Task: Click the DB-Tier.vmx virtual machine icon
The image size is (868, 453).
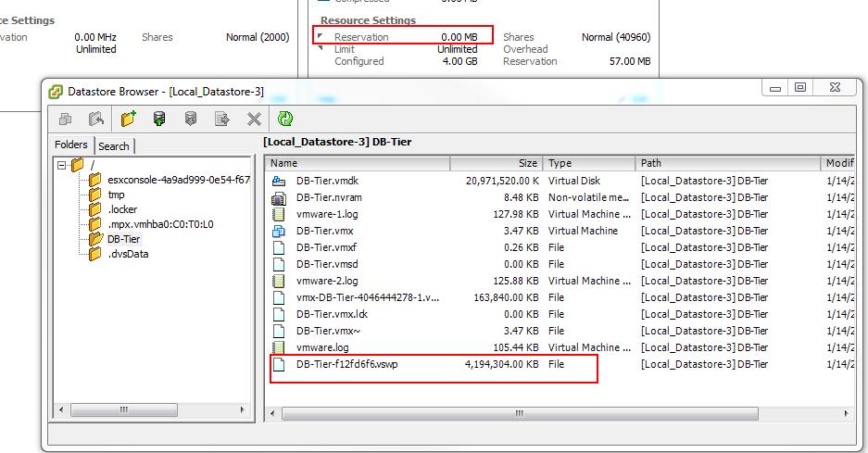Action: coord(279,231)
